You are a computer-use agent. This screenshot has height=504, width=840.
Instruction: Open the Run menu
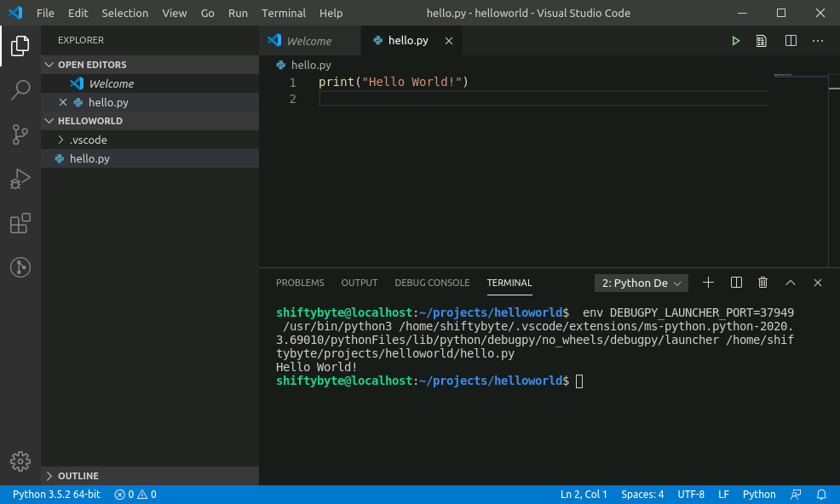pos(238,13)
